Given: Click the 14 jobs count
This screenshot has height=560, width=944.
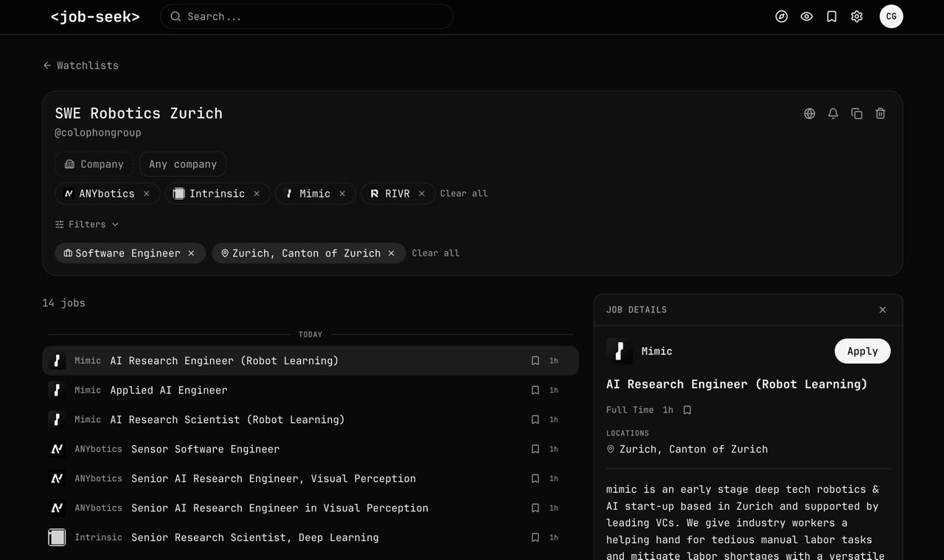Looking at the screenshot, I should [x=64, y=304].
